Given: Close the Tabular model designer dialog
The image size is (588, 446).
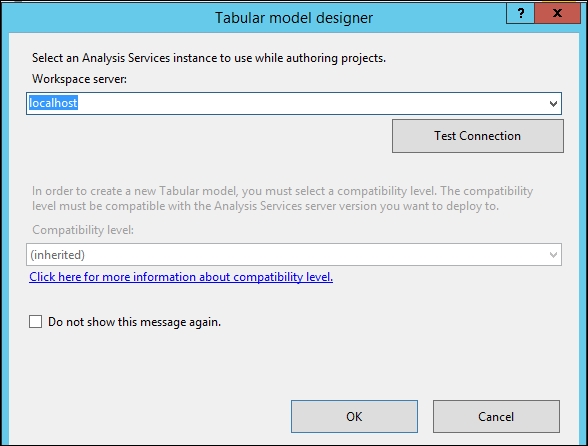Looking at the screenshot, I should [x=557, y=14].
